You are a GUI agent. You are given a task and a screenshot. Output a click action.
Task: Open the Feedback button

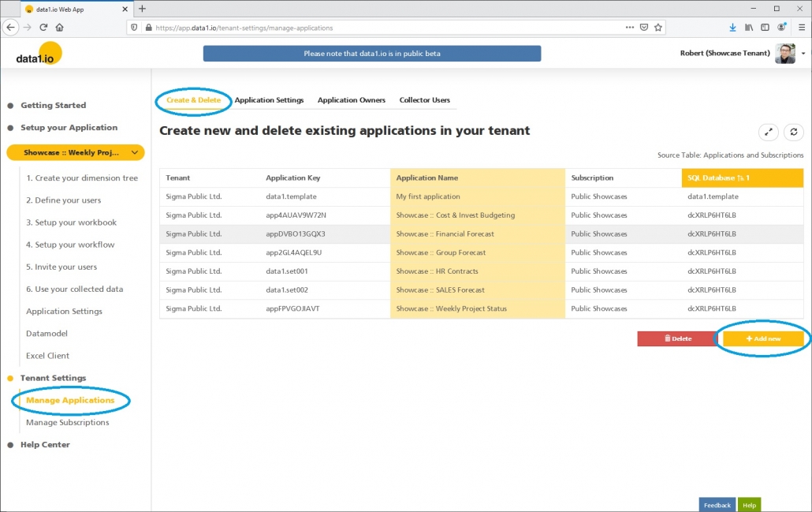click(x=717, y=505)
